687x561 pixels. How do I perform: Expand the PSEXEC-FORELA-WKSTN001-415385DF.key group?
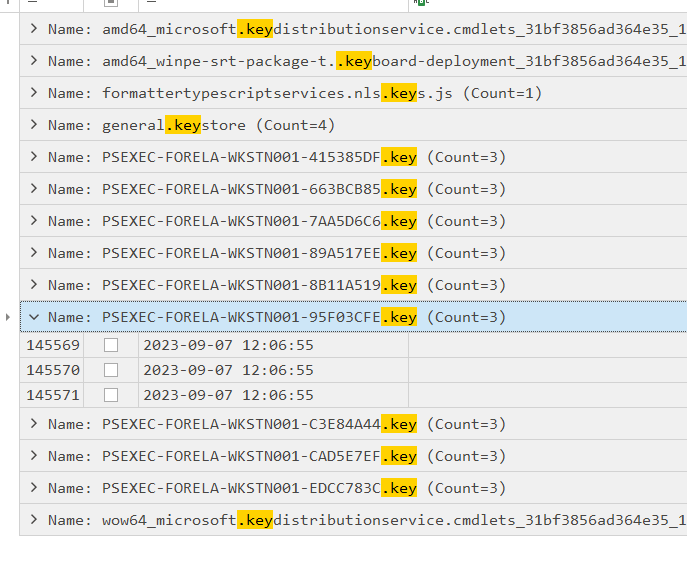tap(34, 157)
